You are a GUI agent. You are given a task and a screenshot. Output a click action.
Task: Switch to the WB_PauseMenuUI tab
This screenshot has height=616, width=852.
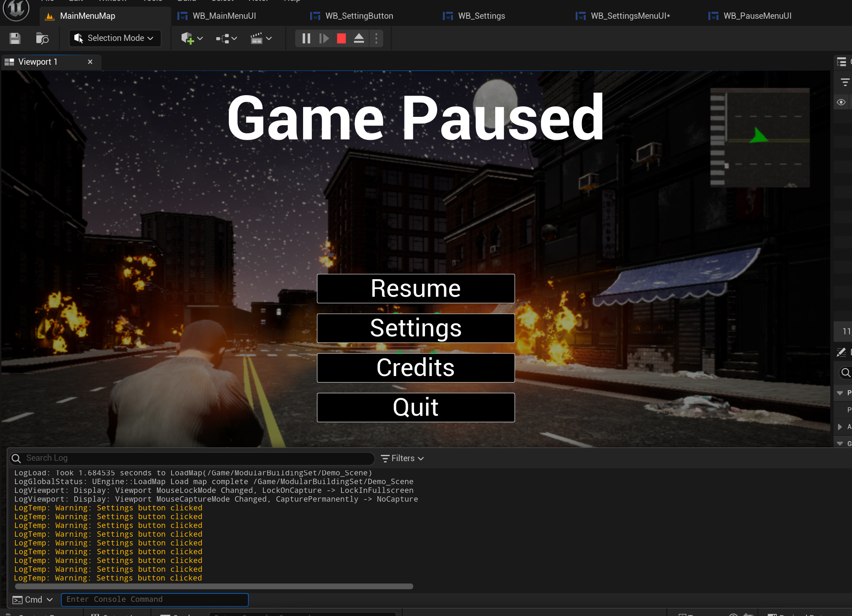coord(757,16)
